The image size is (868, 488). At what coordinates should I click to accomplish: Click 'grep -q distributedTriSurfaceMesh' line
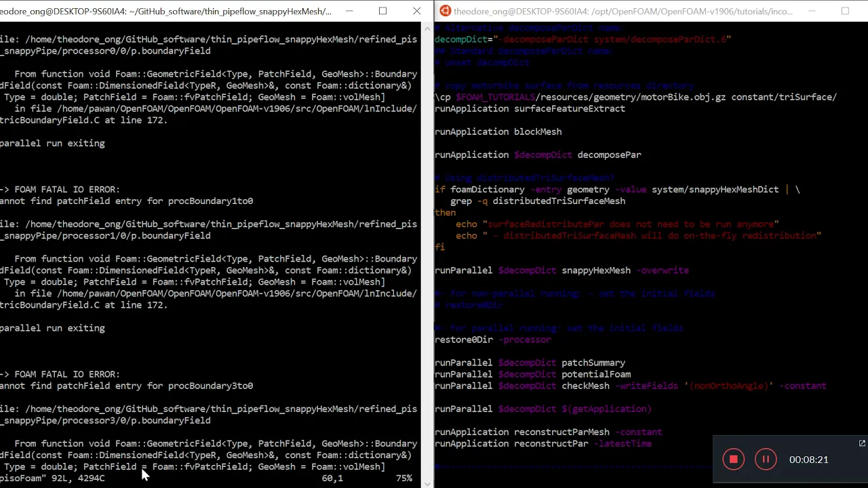click(538, 201)
